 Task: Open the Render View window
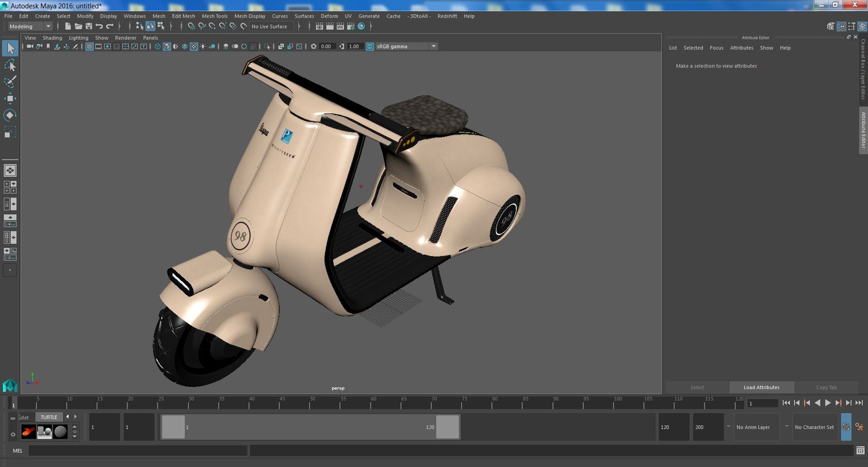pyautogui.click(x=319, y=26)
